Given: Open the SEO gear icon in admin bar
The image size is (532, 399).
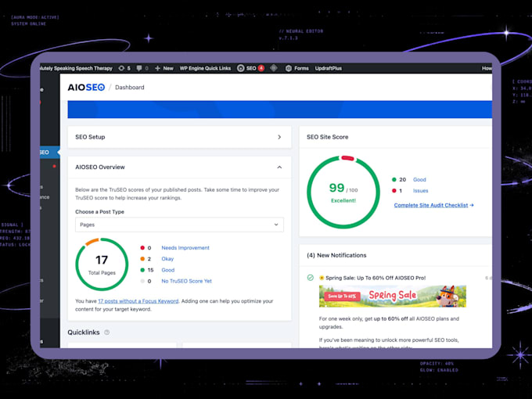Looking at the screenshot, I should click(x=240, y=68).
